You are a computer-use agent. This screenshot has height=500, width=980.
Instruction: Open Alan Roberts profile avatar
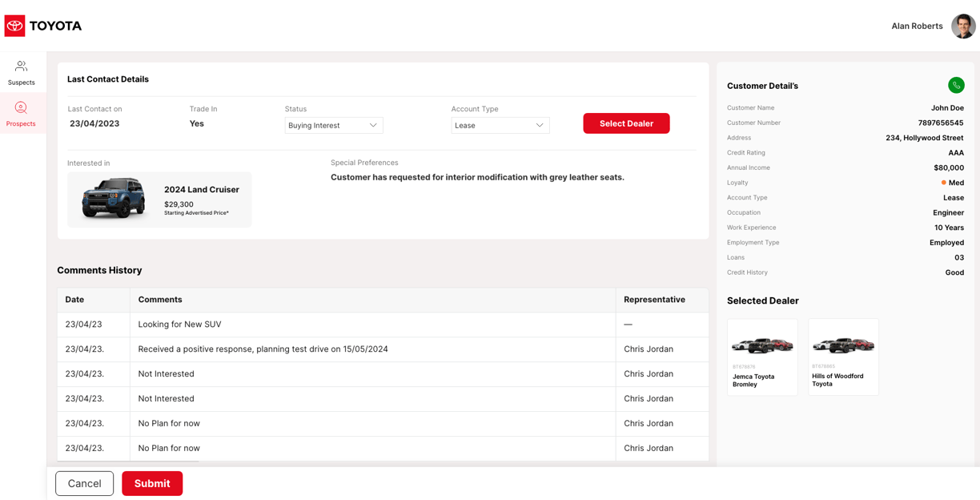tap(963, 26)
